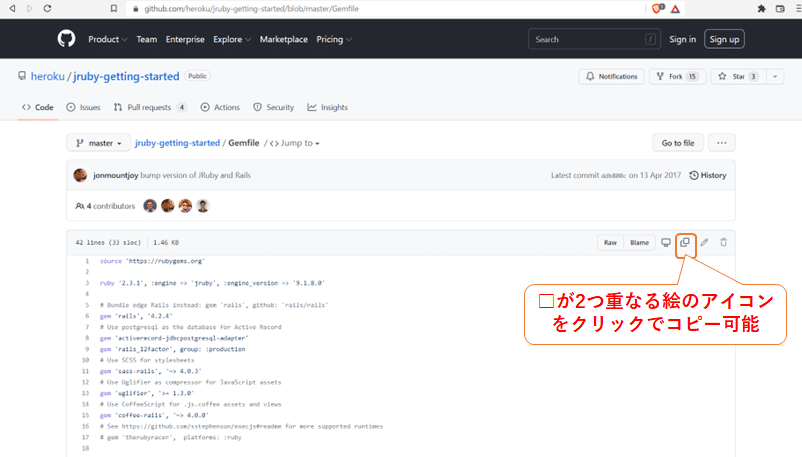Go back using browser back arrow
The image size is (802, 457).
[x=12, y=8]
